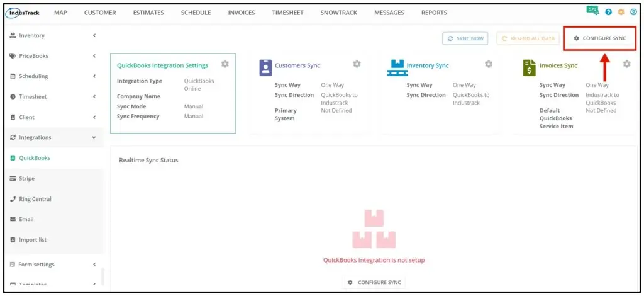Click the Scheduling calendar icon
Image resolution: width=644 pixels, height=296 pixels.
pos(13,76)
